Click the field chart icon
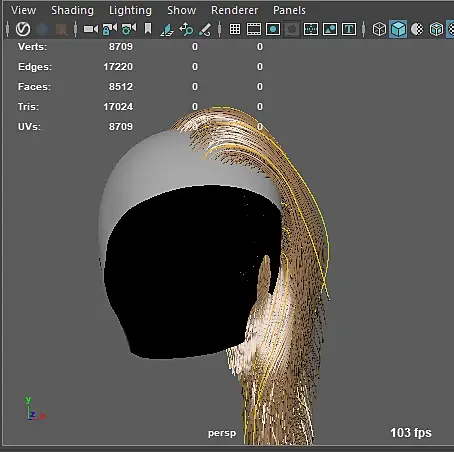Screen dimensions: 454x452 pos(311,29)
